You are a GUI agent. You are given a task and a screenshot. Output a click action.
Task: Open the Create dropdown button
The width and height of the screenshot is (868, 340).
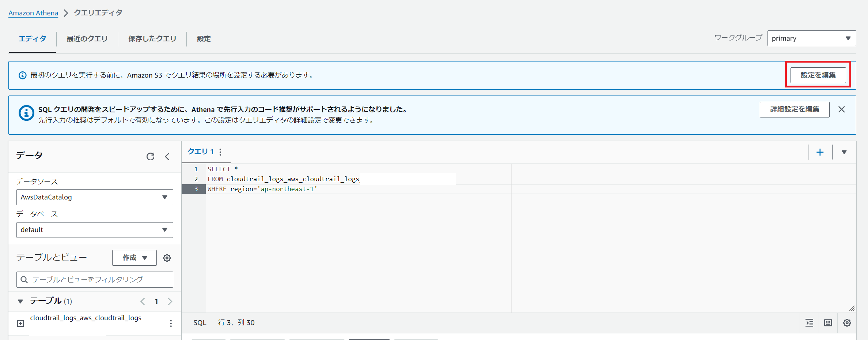point(134,258)
